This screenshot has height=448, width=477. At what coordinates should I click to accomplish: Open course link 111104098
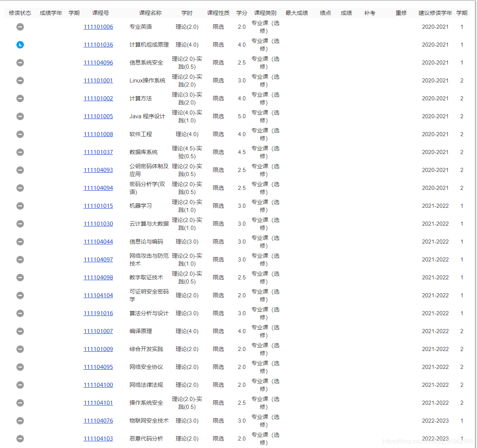pyautogui.click(x=98, y=278)
